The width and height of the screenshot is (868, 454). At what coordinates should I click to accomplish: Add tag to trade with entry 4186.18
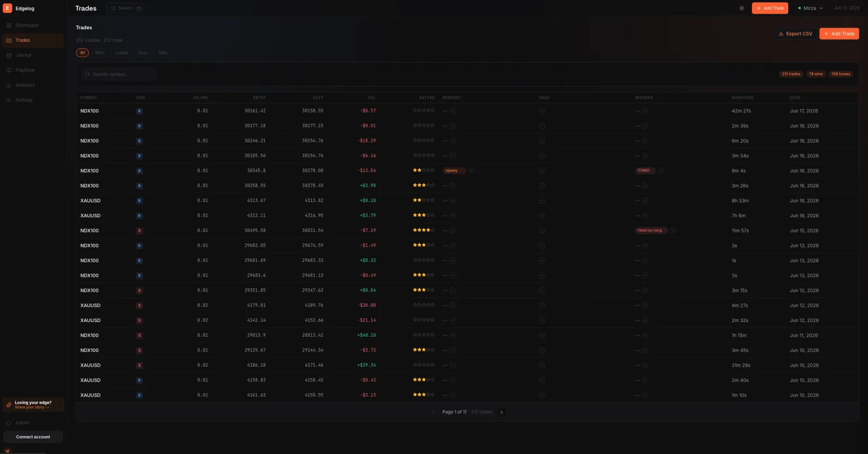click(542, 365)
